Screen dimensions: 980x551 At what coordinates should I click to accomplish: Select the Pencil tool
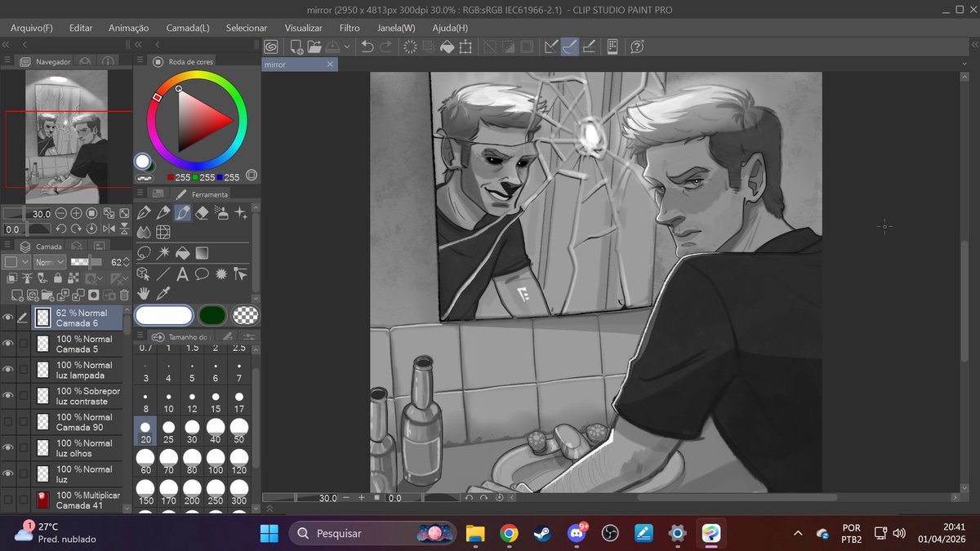click(163, 212)
